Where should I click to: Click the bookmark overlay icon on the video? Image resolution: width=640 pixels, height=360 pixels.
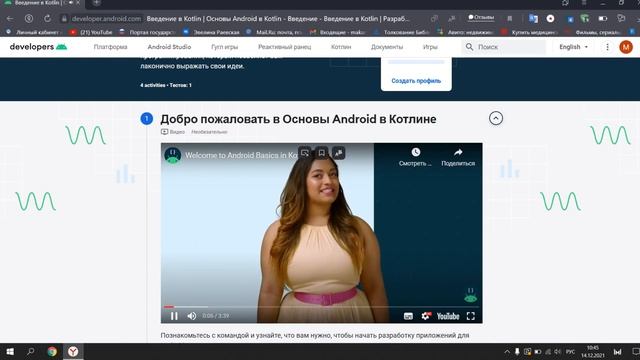(322, 153)
